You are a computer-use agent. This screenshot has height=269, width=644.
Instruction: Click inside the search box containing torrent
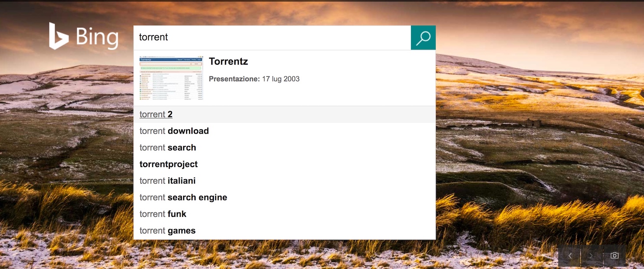269,37
